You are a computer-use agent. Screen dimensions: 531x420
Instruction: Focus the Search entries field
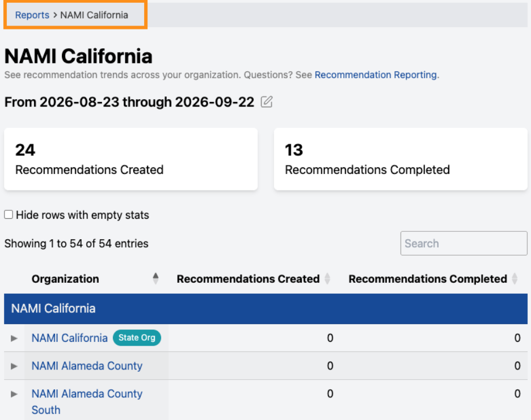click(x=463, y=243)
